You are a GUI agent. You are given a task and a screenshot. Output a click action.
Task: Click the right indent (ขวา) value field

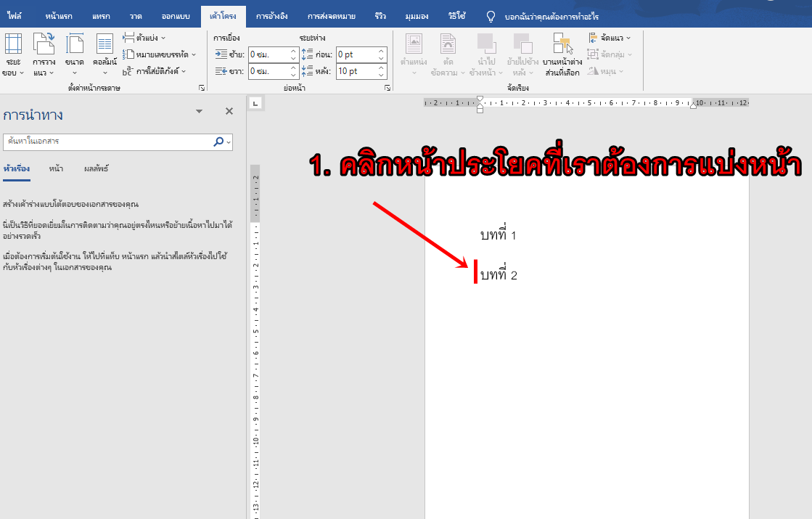tap(268, 71)
